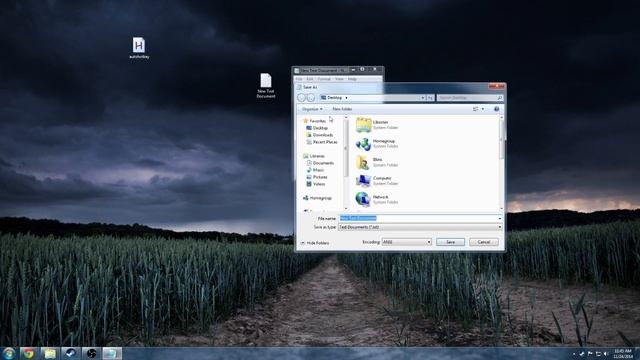Image resolution: width=640 pixels, height=360 pixels.
Task: Click New folder in the toolbar
Action: (342, 109)
